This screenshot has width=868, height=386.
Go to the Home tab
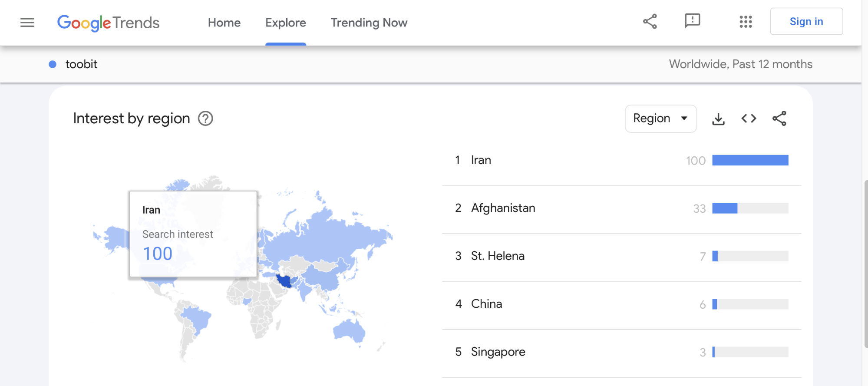point(224,23)
